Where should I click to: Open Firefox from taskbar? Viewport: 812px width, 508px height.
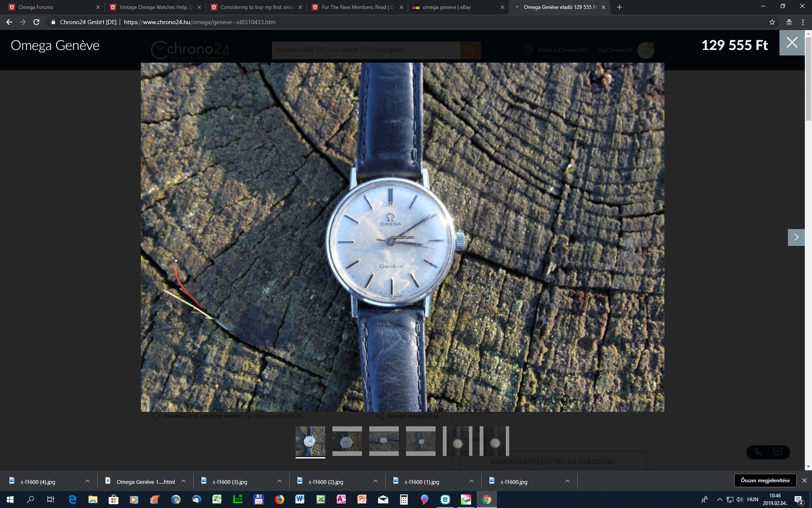pos(280,500)
